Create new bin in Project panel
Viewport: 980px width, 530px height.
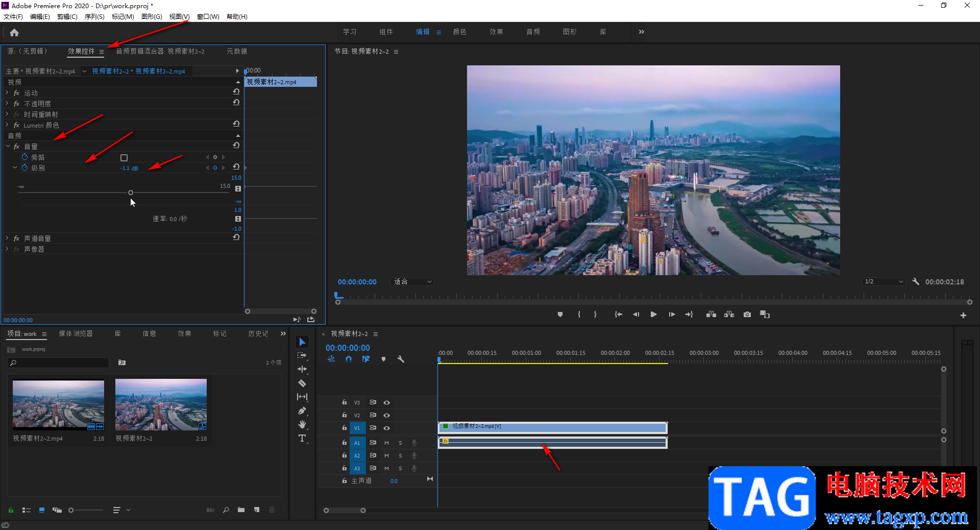click(241, 510)
